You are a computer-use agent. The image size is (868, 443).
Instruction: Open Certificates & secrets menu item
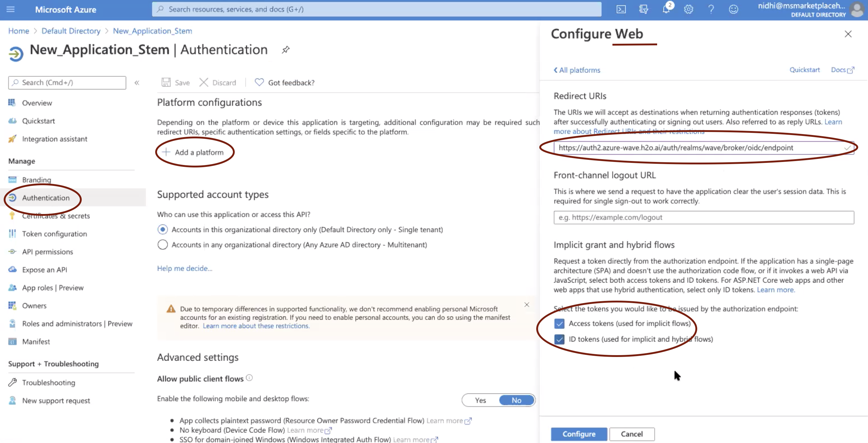[x=56, y=216]
